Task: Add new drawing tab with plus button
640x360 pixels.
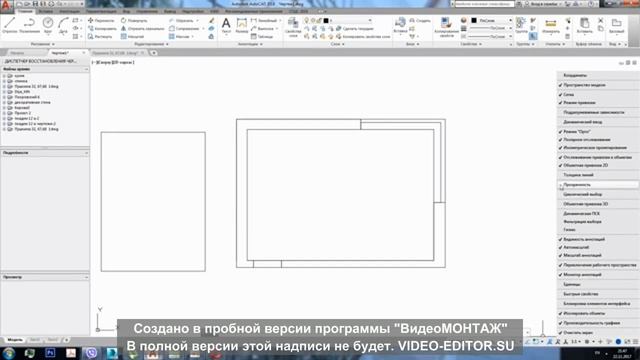Action: tap(154, 53)
